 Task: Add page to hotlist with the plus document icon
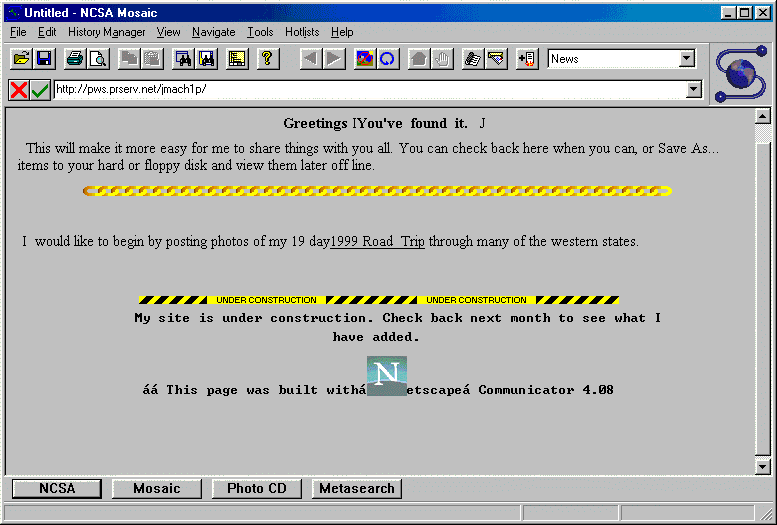point(527,59)
